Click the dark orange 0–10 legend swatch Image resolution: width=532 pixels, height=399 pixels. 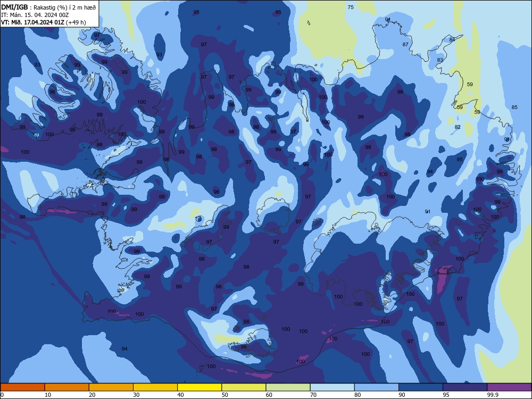pos(22,387)
